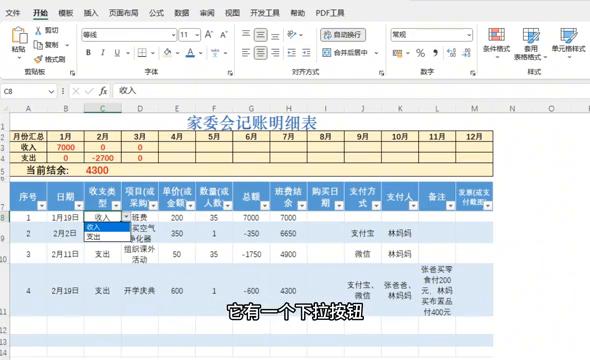Open the 文件 menu tab

coord(12,13)
